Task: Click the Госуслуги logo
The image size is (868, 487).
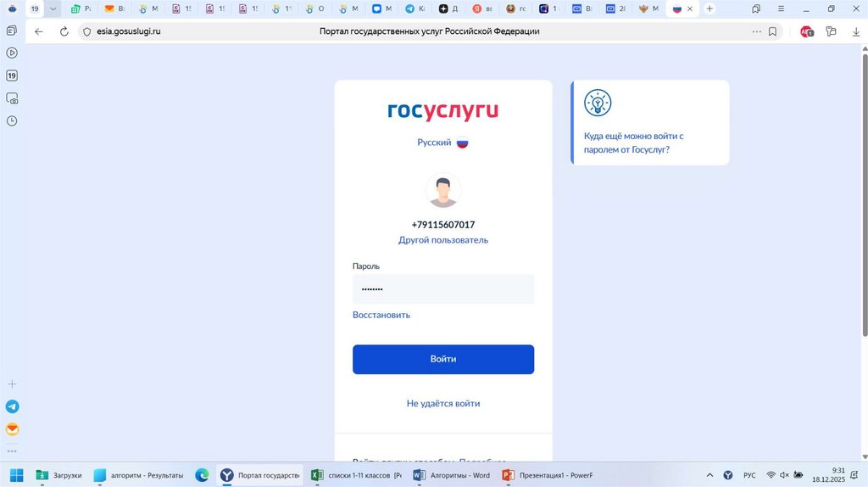Action: 442,111
